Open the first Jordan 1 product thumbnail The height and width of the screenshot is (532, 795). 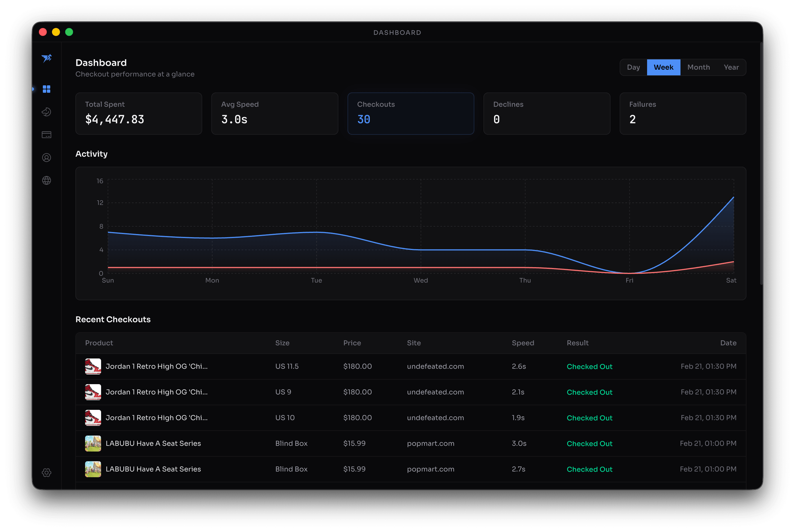93,366
